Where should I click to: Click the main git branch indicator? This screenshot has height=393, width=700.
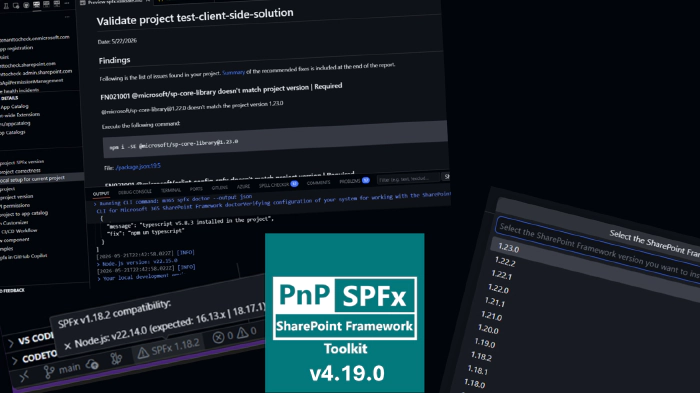coord(62,369)
